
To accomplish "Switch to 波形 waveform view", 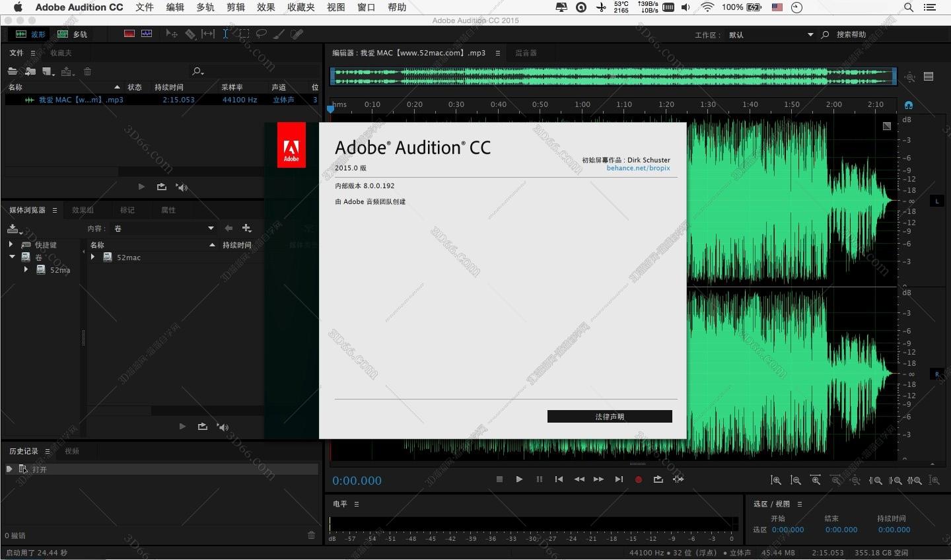I will pos(30,34).
